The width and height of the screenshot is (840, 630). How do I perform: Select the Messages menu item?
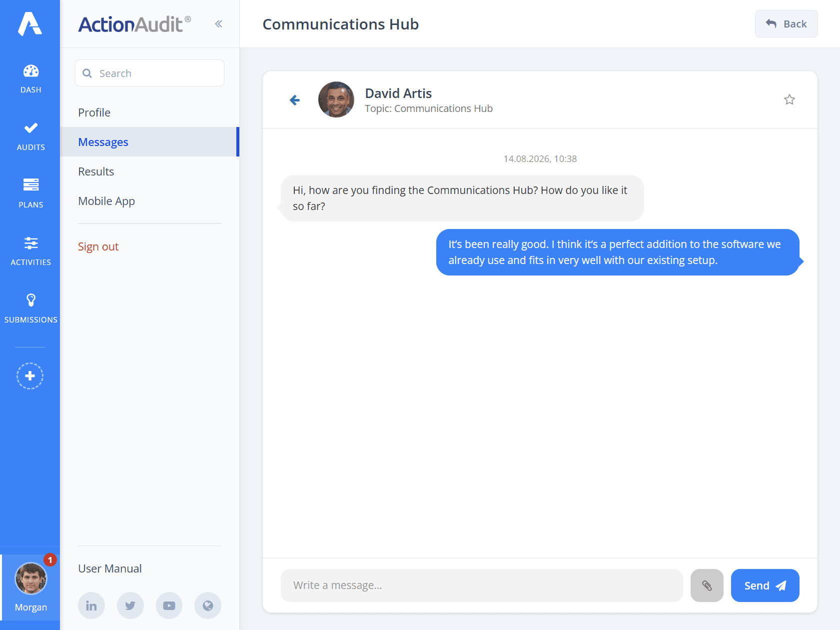[149, 142]
